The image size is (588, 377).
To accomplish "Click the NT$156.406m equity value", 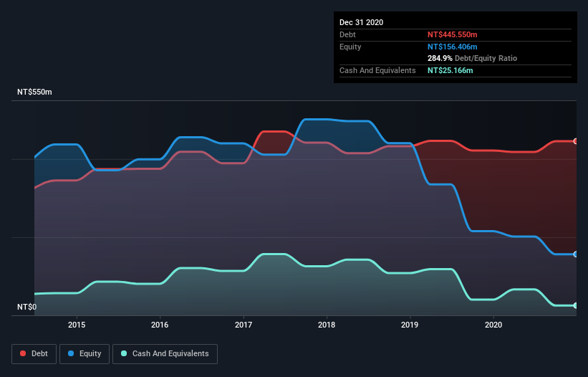I will [x=452, y=47].
